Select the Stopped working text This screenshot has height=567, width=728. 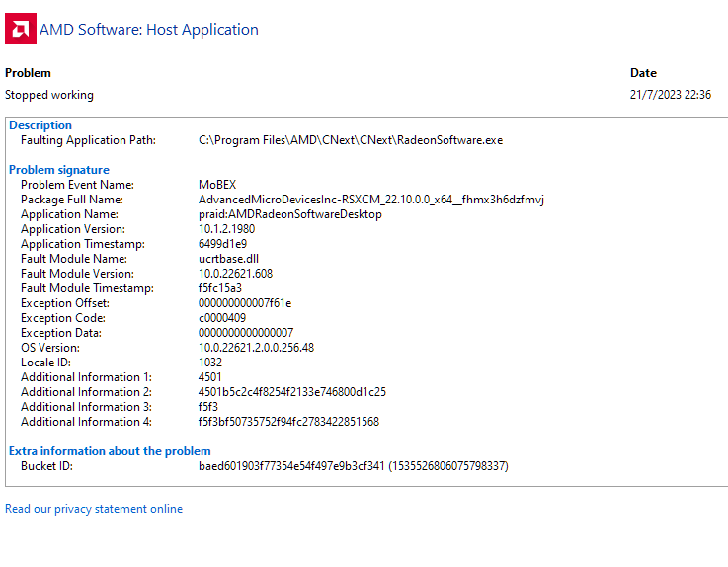pyautogui.click(x=49, y=95)
